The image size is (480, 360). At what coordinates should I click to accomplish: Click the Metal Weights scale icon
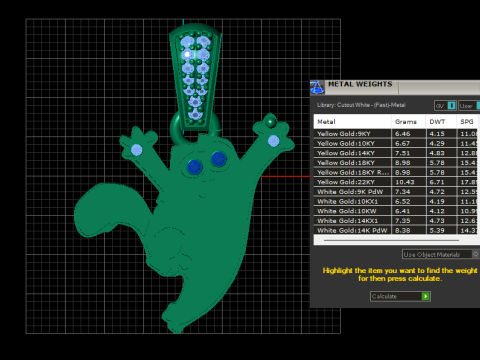[317, 87]
